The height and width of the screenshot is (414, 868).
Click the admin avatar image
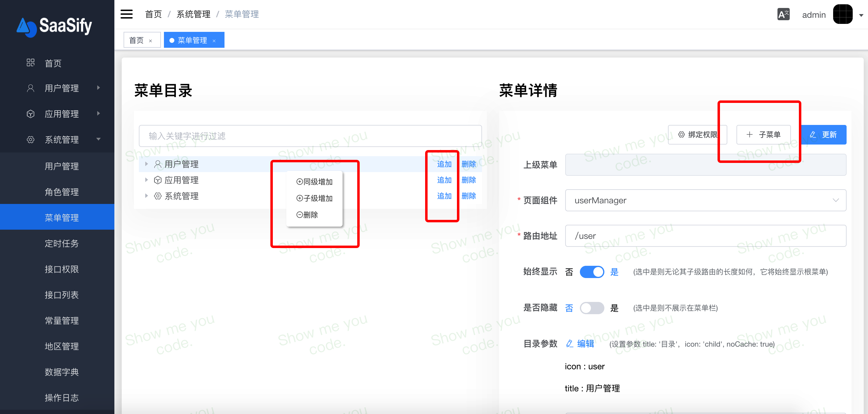click(843, 14)
